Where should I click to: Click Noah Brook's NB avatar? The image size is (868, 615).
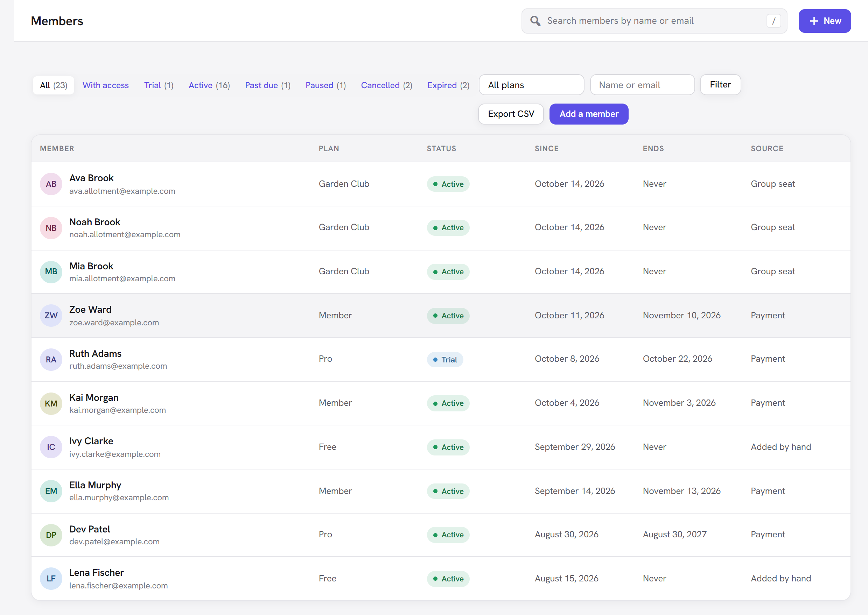click(51, 228)
